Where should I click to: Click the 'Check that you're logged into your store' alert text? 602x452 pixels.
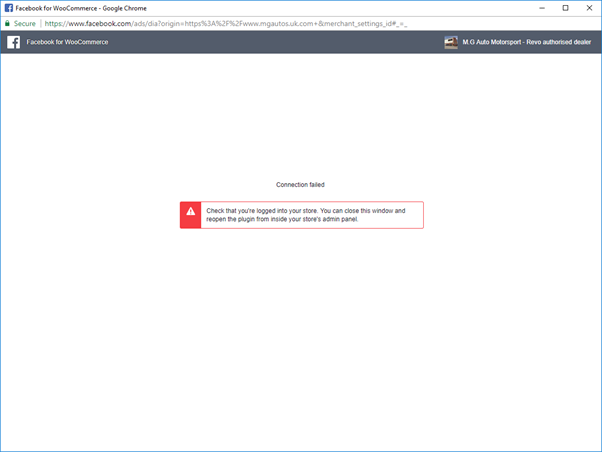tap(306, 215)
